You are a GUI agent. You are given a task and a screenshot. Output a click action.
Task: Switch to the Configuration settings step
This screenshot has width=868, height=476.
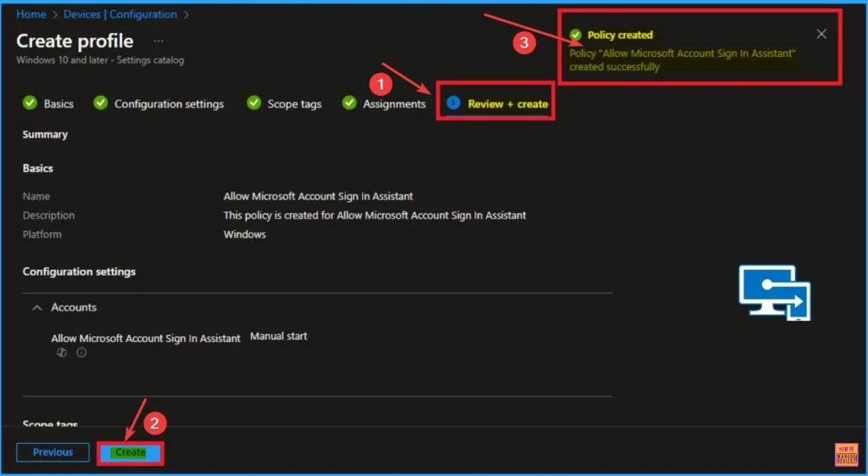(x=169, y=104)
